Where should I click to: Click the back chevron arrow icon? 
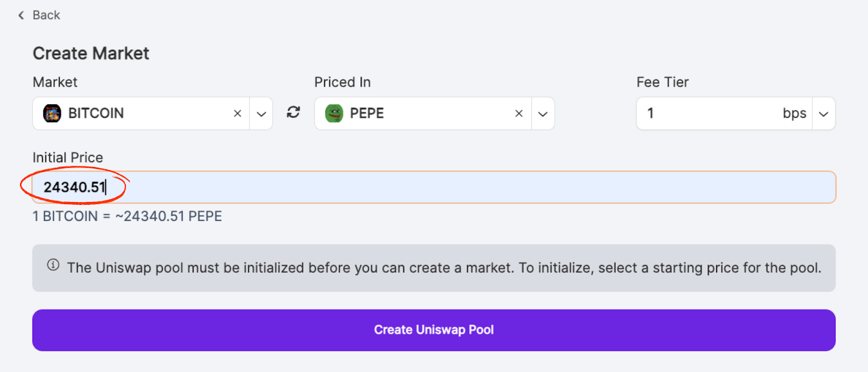(21, 15)
